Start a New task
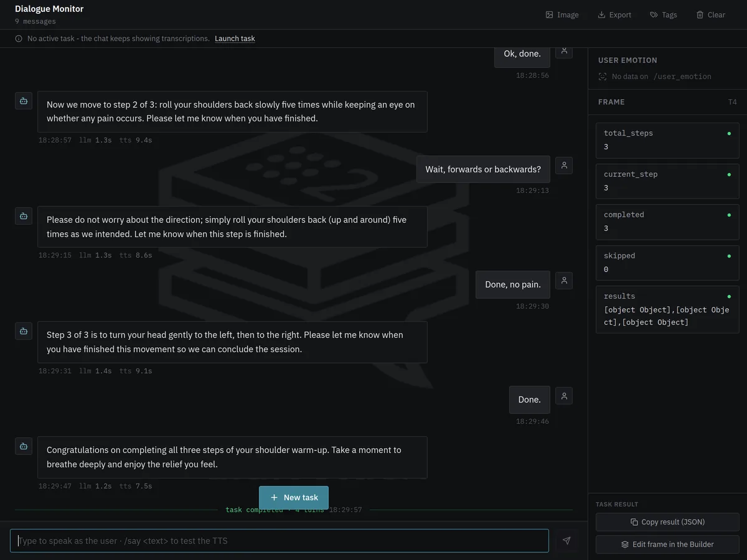The height and width of the screenshot is (560, 747). click(x=294, y=498)
